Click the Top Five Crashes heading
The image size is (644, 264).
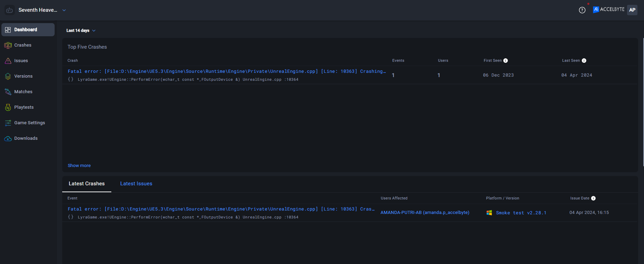(87, 47)
